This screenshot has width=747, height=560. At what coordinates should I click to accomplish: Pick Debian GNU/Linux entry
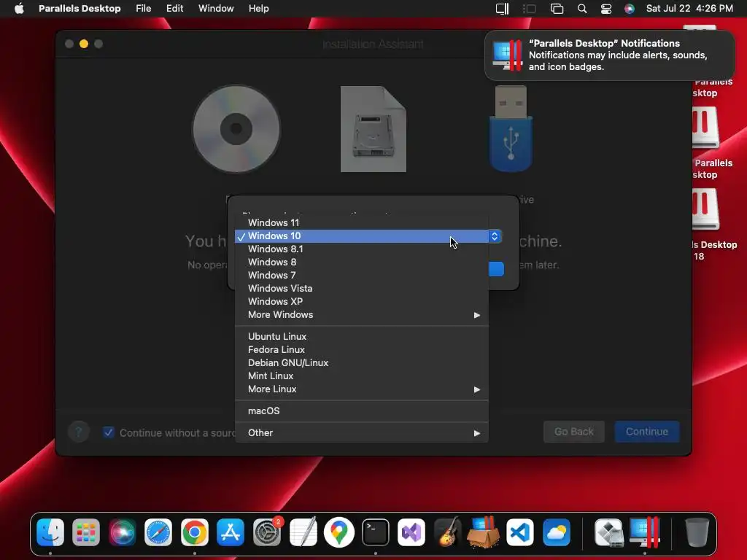coord(362,363)
